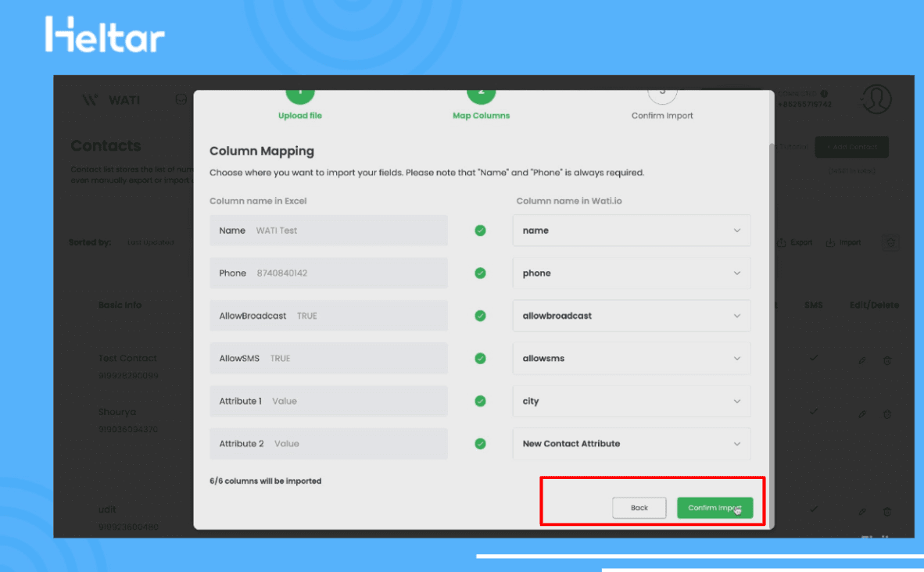Open the city attribute dropdown
The image size is (924, 572).
(x=632, y=401)
